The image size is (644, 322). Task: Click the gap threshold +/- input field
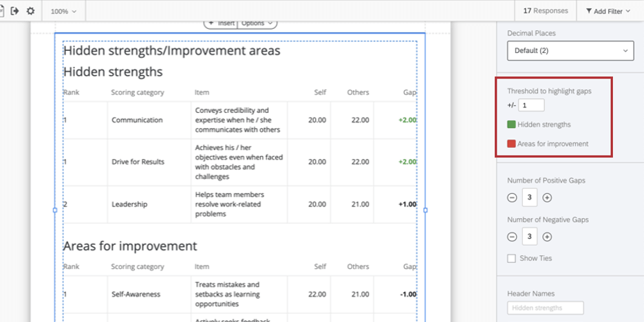tap(532, 105)
